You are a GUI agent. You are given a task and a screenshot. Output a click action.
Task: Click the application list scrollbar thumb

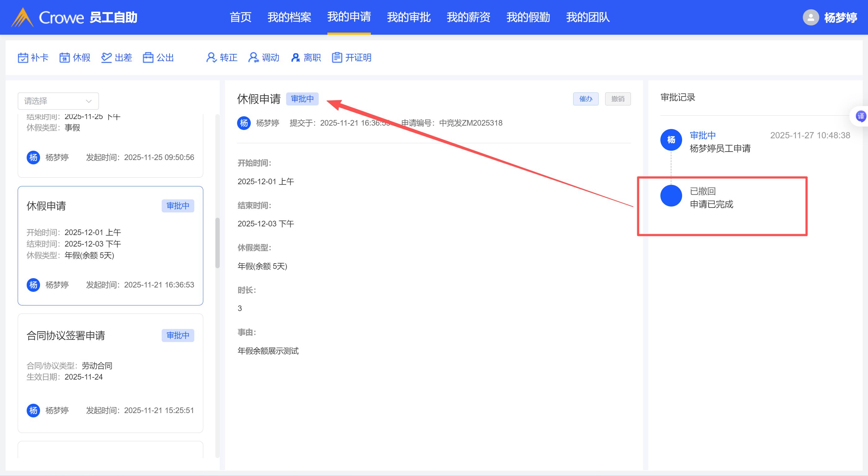click(x=217, y=242)
